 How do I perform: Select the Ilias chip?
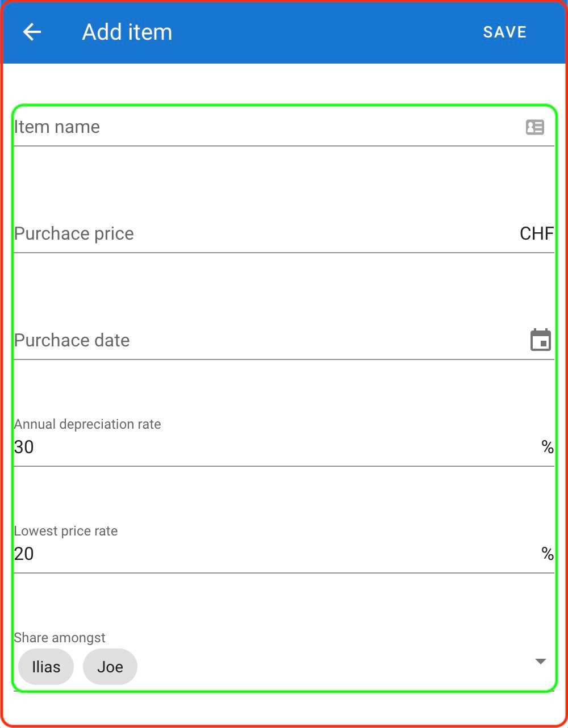(46, 667)
